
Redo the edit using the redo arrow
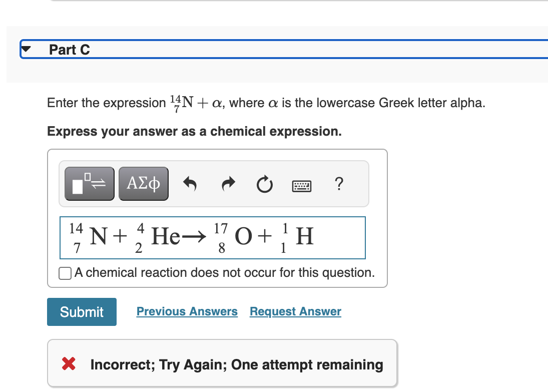228,183
